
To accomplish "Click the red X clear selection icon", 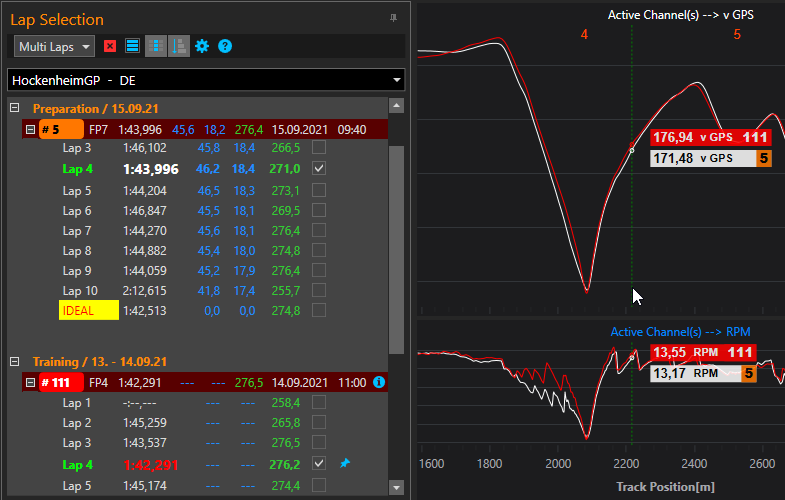I will (x=110, y=46).
